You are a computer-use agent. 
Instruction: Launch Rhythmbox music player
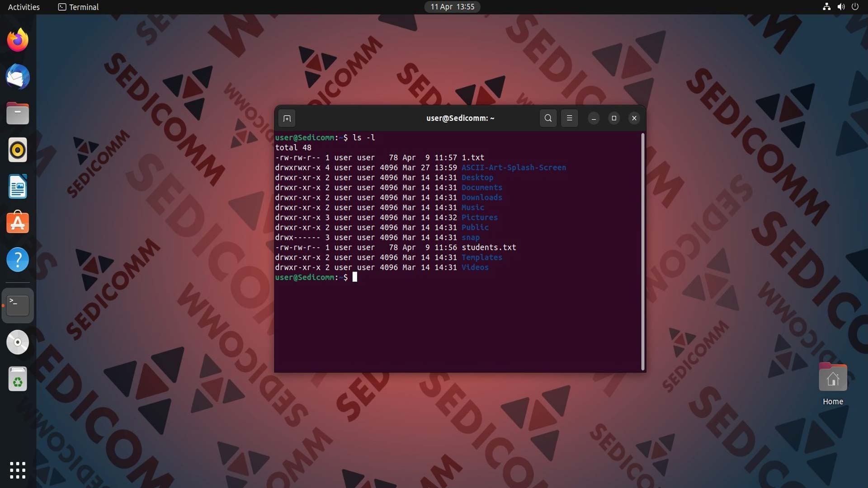click(18, 150)
